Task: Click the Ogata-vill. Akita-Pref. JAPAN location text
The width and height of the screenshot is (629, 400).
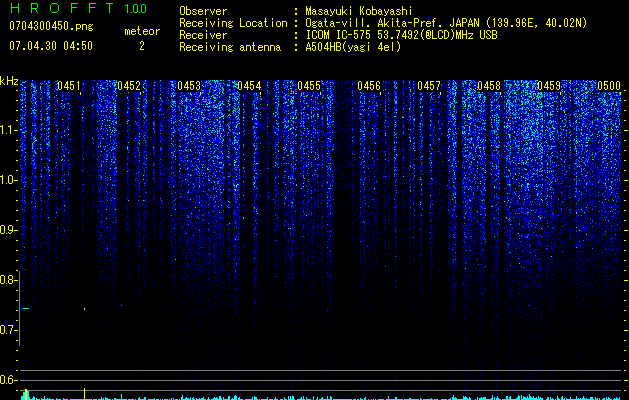Action: [x=446, y=23]
